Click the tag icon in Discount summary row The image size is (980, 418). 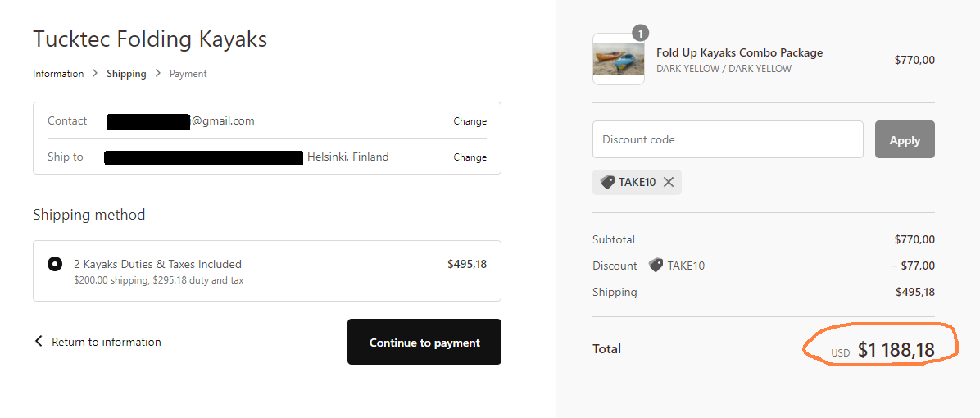tap(656, 266)
